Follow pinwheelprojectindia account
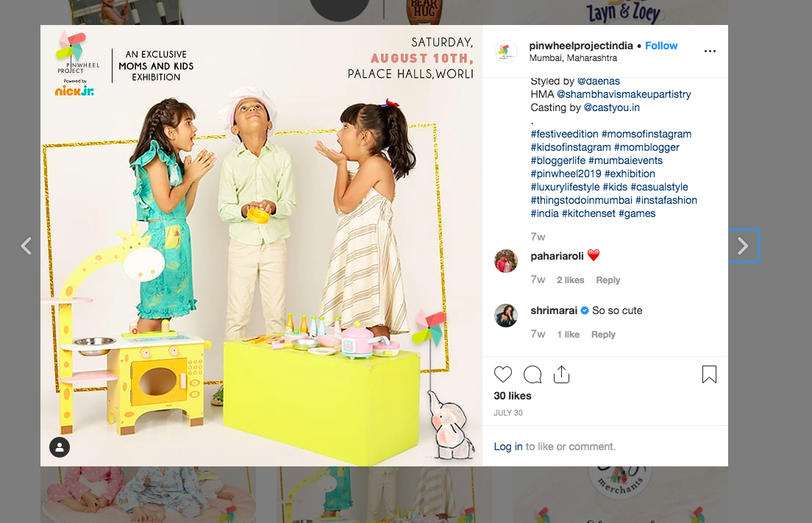The image size is (812, 523). pyautogui.click(x=661, y=46)
